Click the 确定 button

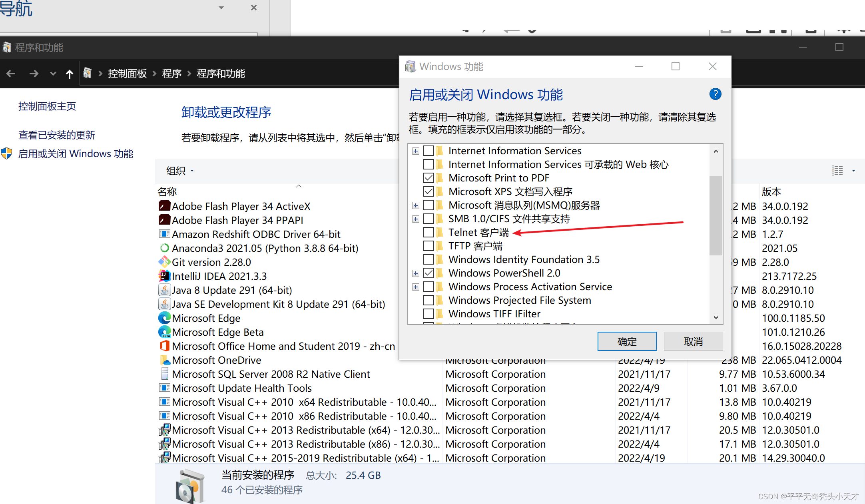coord(627,341)
